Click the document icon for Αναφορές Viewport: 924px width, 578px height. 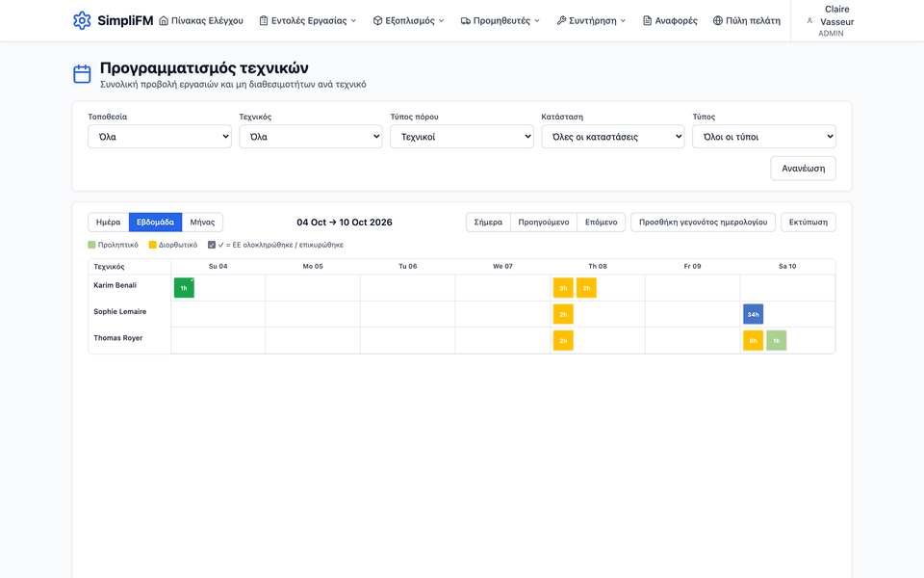point(647,20)
